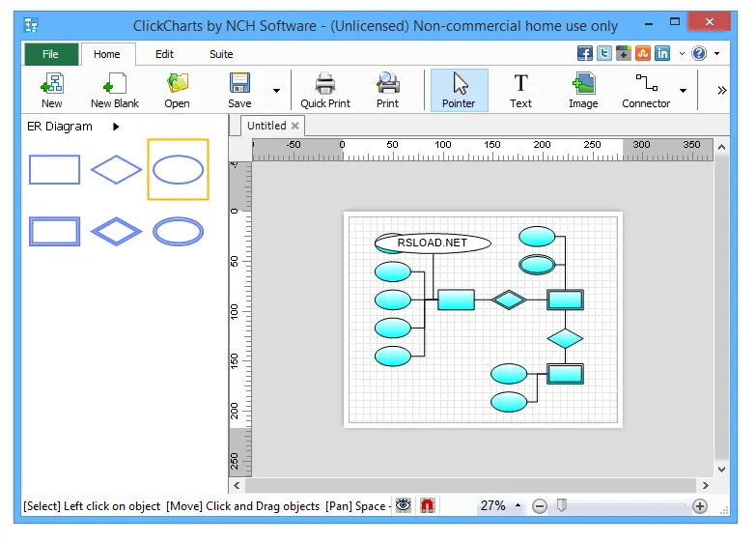Viewport: 756px width, 543px height.
Task: Click the LinkedIn share icon
Action: (x=662, y=53)
